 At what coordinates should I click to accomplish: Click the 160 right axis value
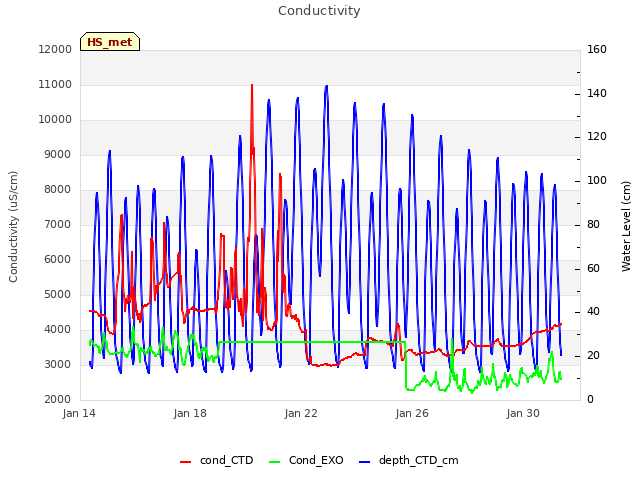(597, 49)
